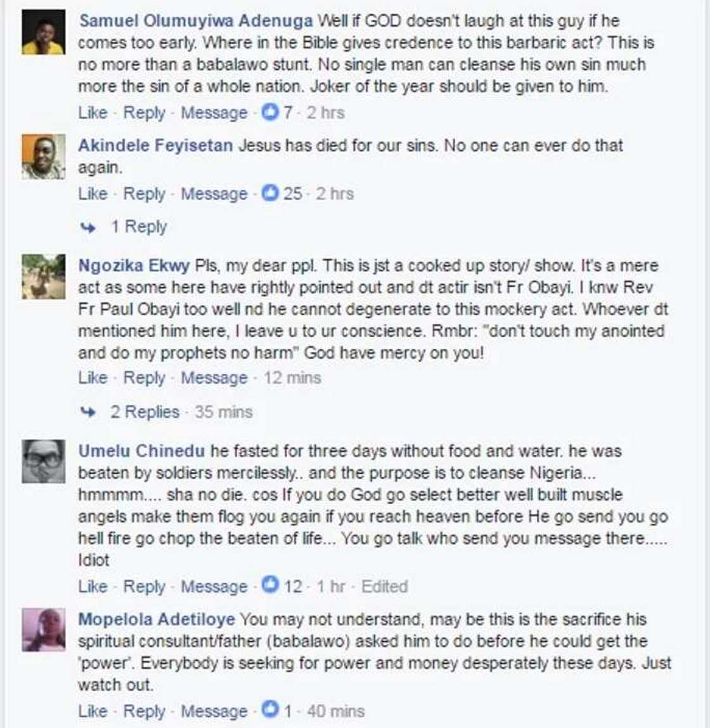Open Samuel Olumuyiwa Adenuga's profile picture

[43, 32]
